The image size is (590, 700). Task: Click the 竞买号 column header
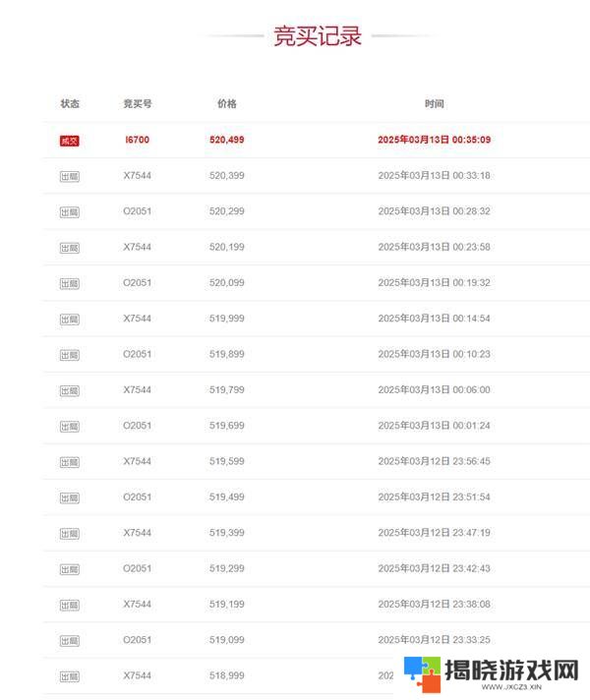(x=137, y=103)
